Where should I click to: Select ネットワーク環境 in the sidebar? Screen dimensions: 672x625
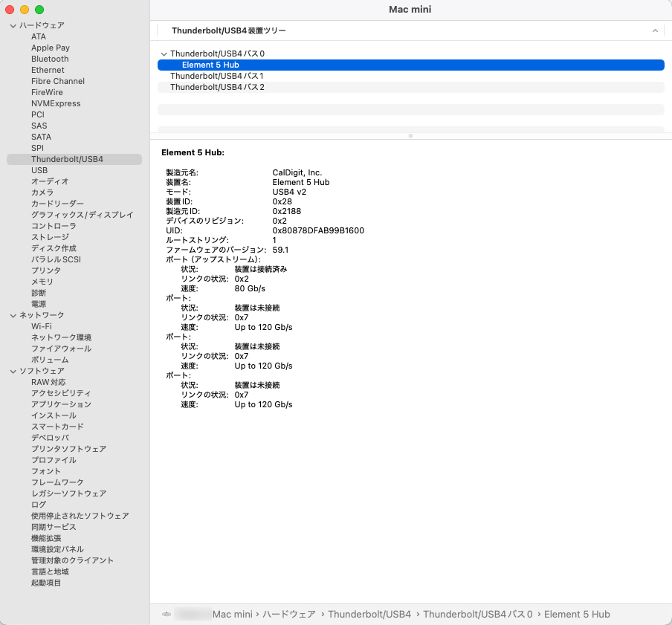[x=61, y=337]
